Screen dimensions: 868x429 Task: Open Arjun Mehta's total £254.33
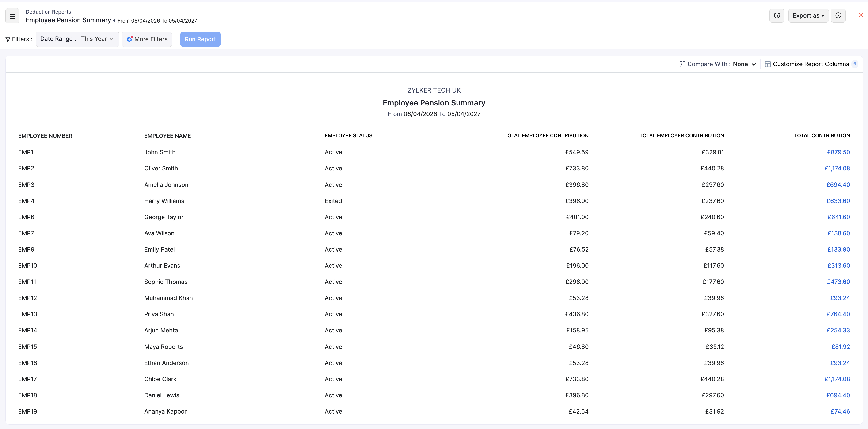click(x=838, y=330)
